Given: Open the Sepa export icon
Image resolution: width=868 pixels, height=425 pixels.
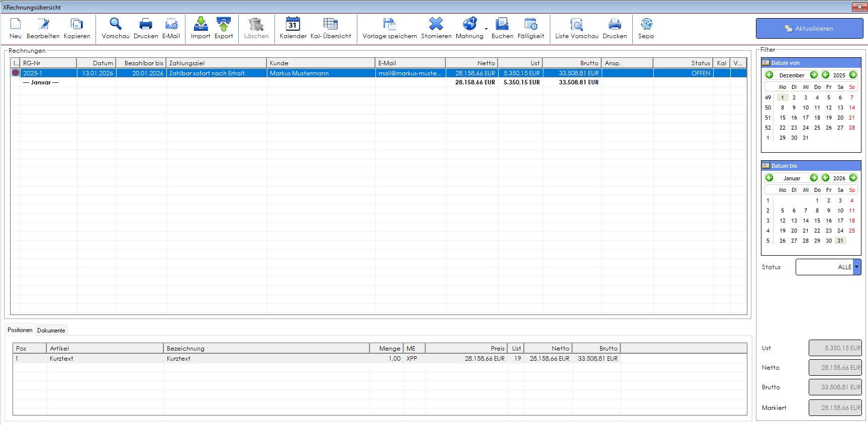Looking at the screenshot, I should coord(646,24).
